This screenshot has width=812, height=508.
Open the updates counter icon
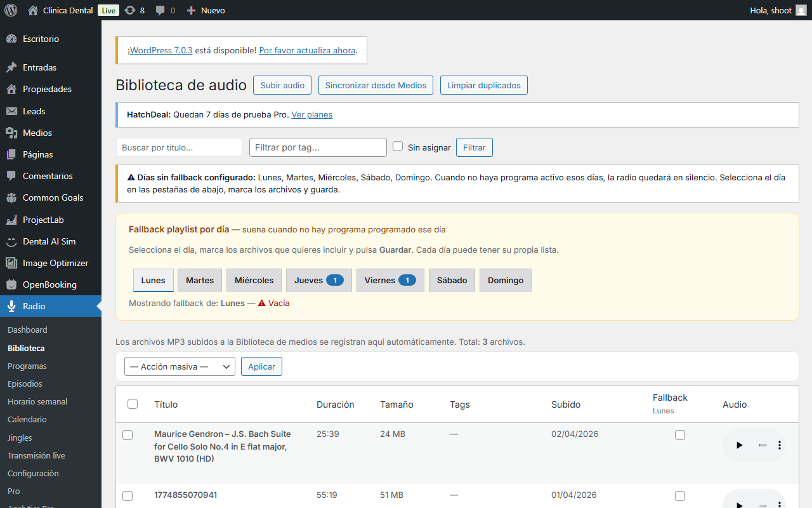click(130, 10)
